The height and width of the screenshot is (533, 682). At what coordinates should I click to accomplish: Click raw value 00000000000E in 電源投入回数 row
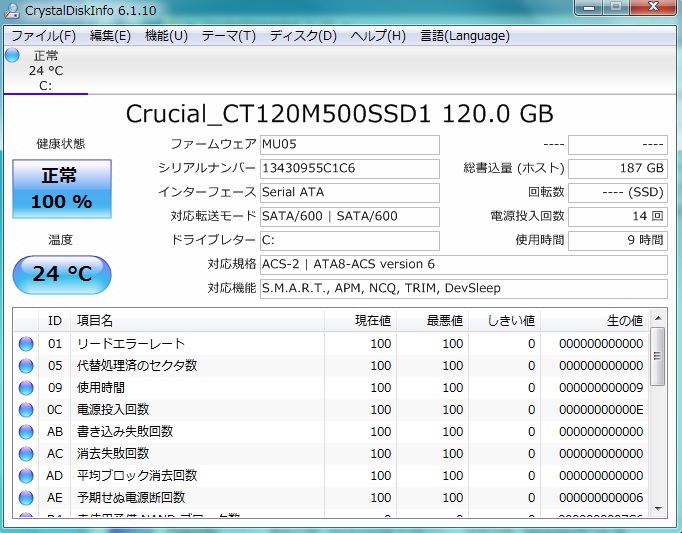601,409
